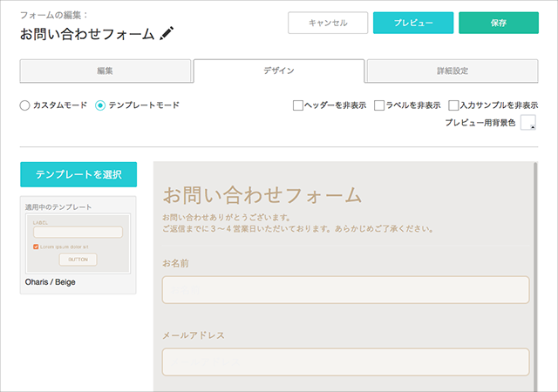Choose カスタムモード radio option
This screenshot has height=392, width=558.
click(x=24, y=105)
